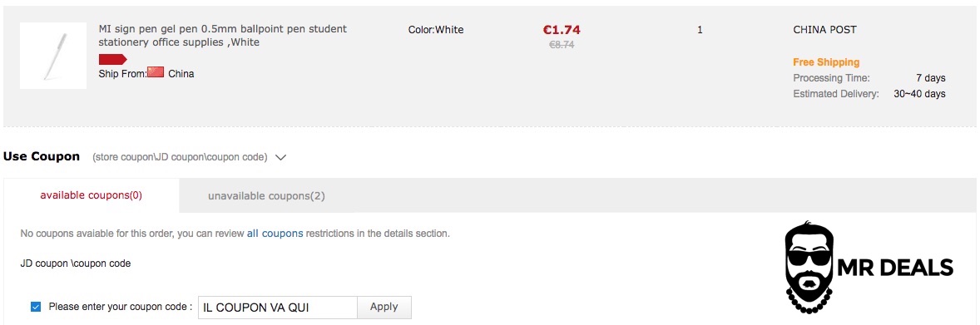Viewport: 980px width, 325px height.
Task: Toggle the coupon code checkbox
Action: [x=36, y=307]
